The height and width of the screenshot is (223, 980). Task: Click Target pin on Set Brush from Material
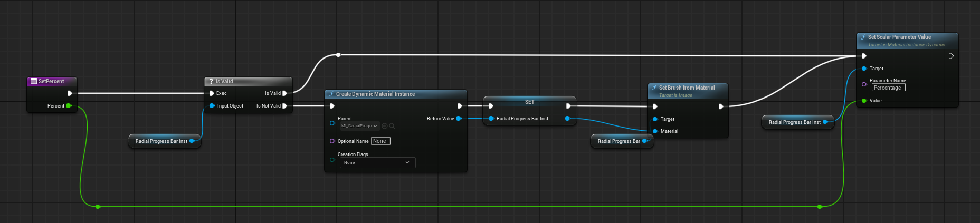(655, 119)
